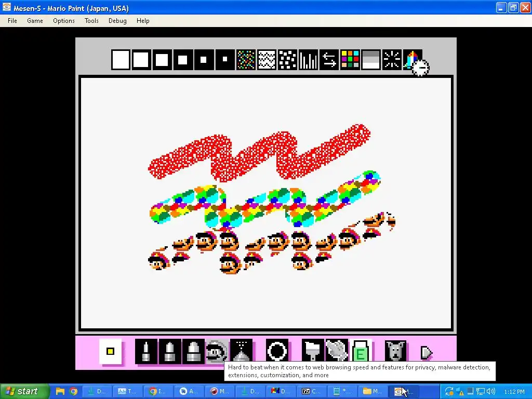532x399 pixels.
Task: Select the thick pen tool
Action: click(193, 352)
